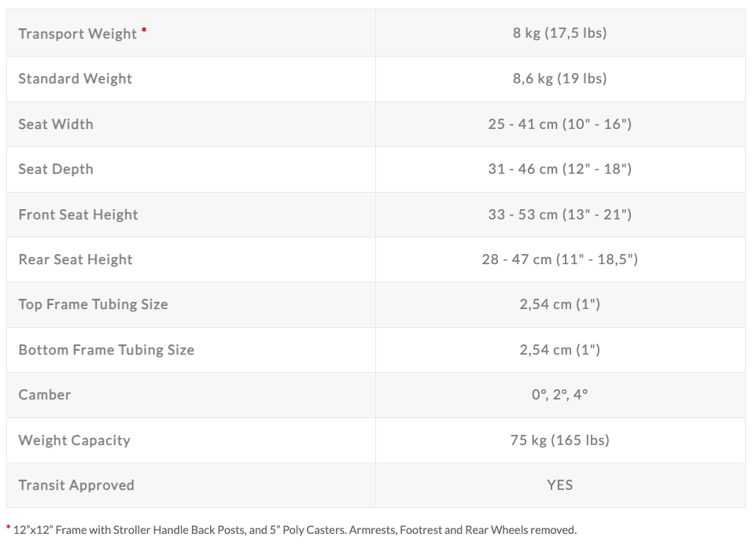Click the "Standard Weight" label

pyautogui.click(x=76, y=79)
